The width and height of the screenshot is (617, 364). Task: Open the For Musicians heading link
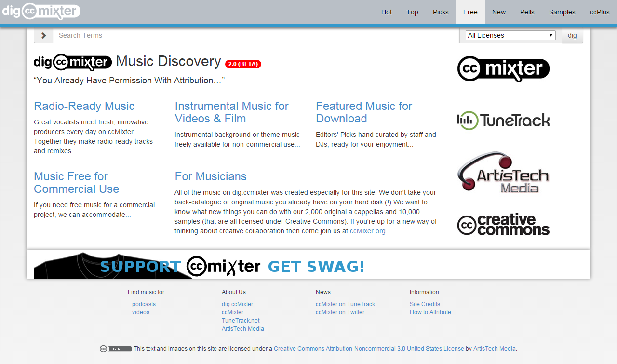[x=211, y=176]
